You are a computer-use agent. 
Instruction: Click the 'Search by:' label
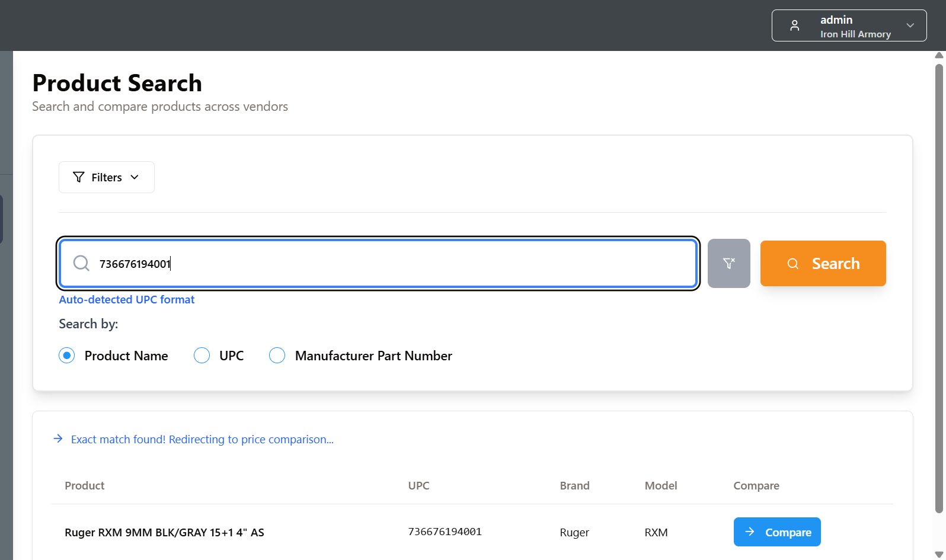coord(88,324)
